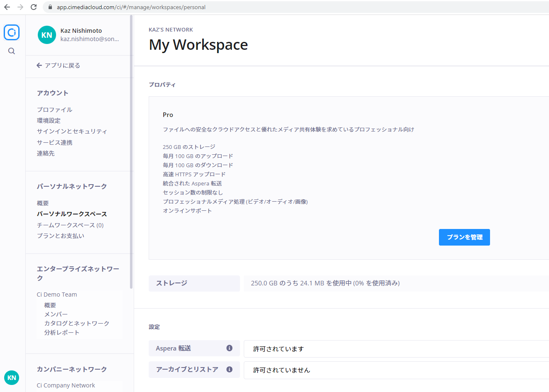
Task: Open チームワークスペース (0)
Action: [x=70, y=225]
